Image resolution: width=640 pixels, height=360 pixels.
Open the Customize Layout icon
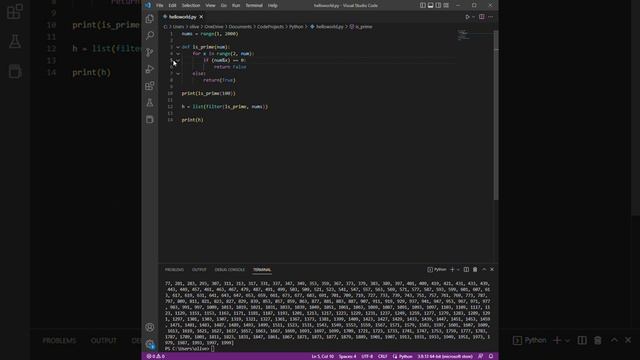[x=446, y=5]
